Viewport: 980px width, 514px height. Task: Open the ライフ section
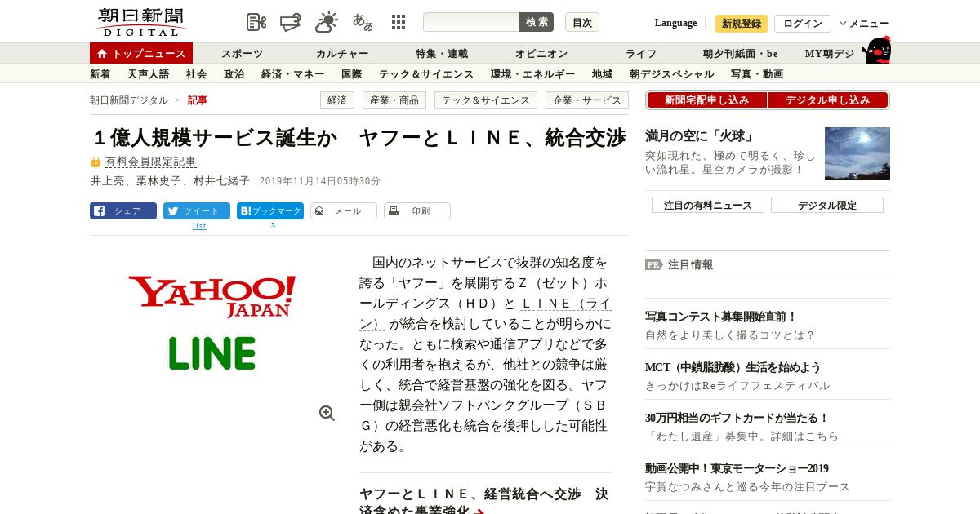[641, 54]
